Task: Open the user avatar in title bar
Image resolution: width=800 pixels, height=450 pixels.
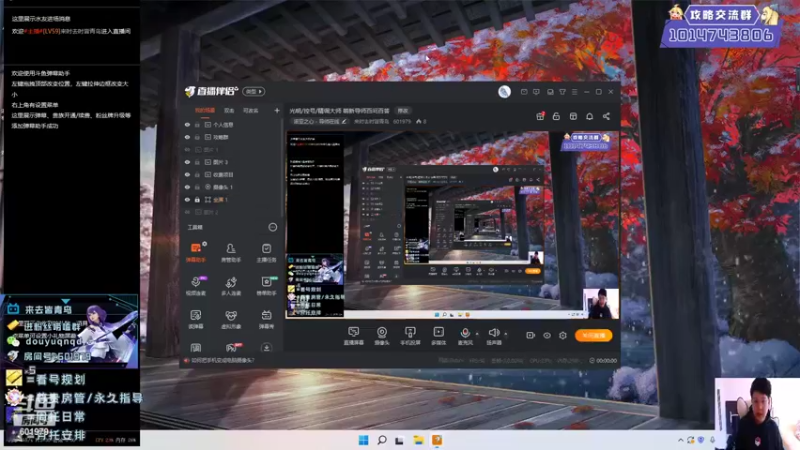Action: click(504, 91)
